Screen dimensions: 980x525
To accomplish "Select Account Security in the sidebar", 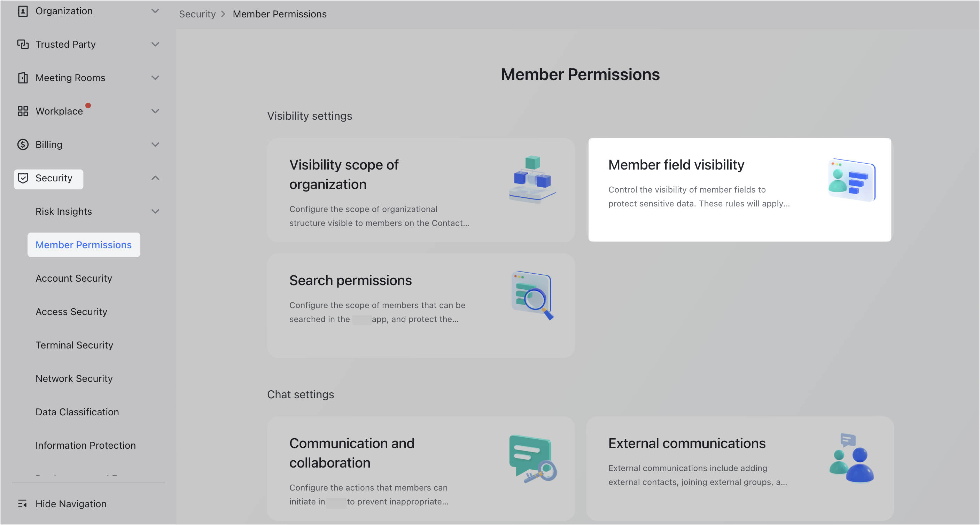I will pos(73,278).
